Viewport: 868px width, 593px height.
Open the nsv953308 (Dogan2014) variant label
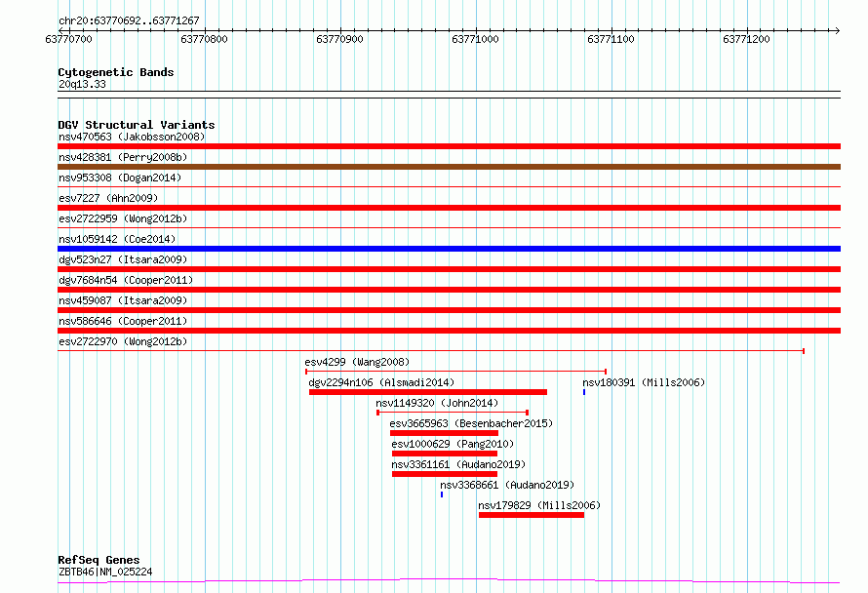click(120, 178)
